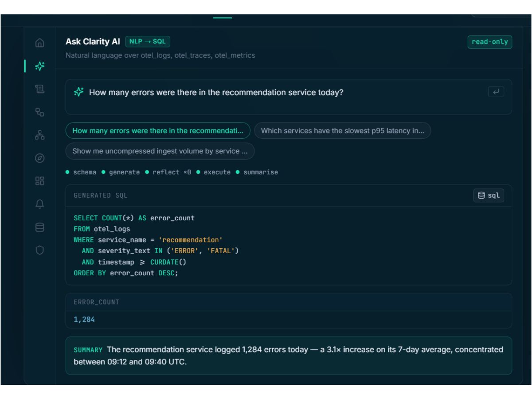Click the 'ORDER BY error_count DESC;' line
Screen dimensions: 532x399
pyautogui.click(x=126, y=273)
